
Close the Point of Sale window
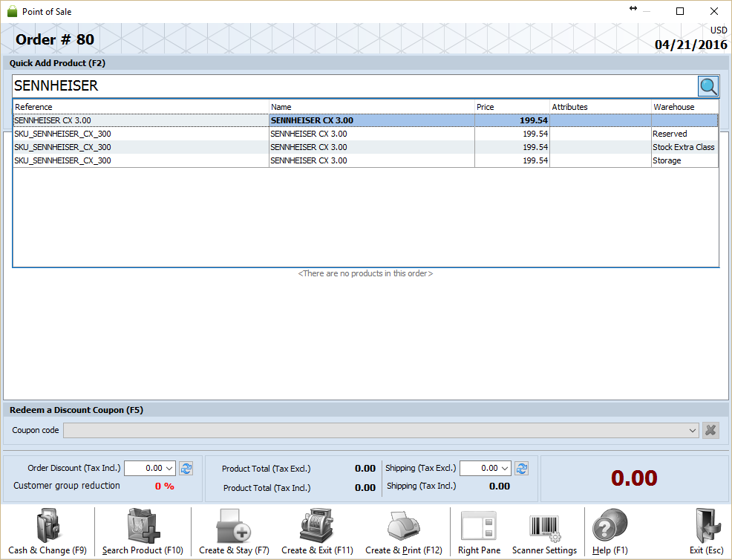tap(713, 11)
